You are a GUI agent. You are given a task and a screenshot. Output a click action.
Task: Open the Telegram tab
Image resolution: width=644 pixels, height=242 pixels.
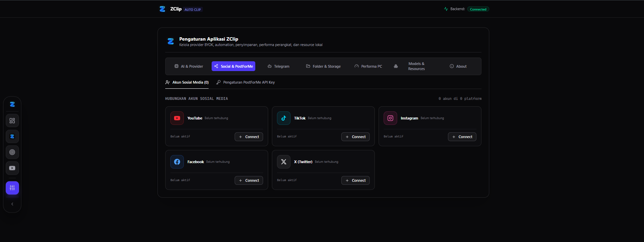click(x=278, y=66)
